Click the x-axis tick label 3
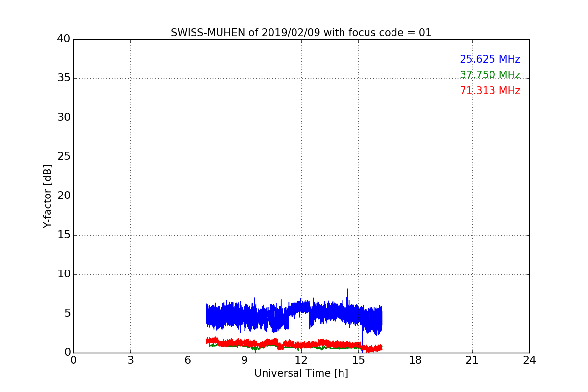588x392 pixels. click(130, 360)
